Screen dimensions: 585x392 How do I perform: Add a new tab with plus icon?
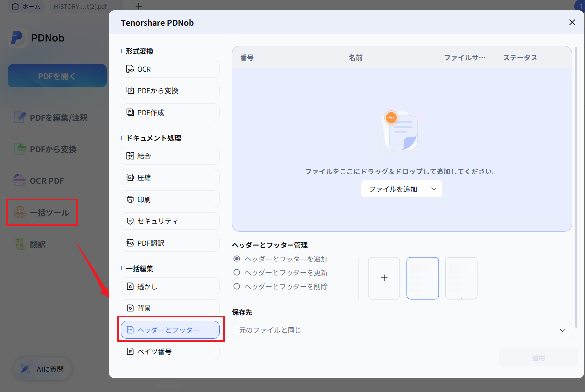click(x=139, y=6)
